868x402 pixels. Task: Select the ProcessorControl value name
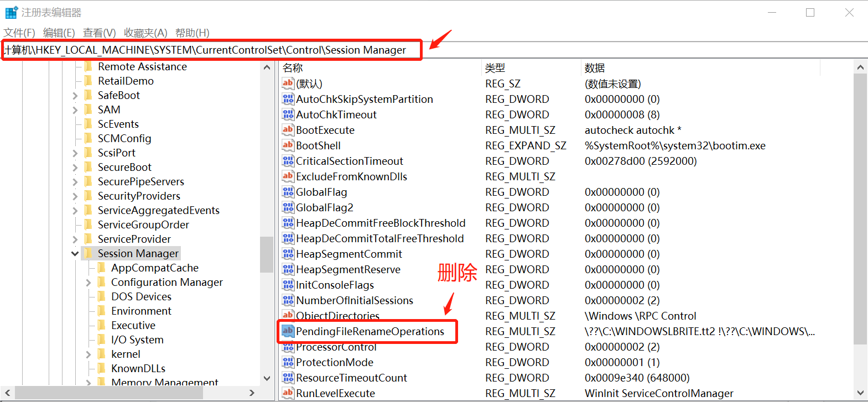(336, 347)
